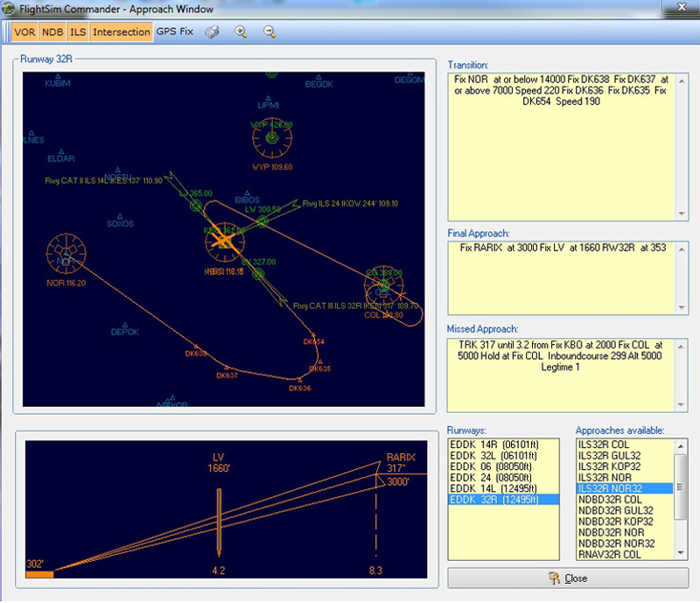Toggle the Intersection display button
The image size is (700, 603).
tap(122, 32)
